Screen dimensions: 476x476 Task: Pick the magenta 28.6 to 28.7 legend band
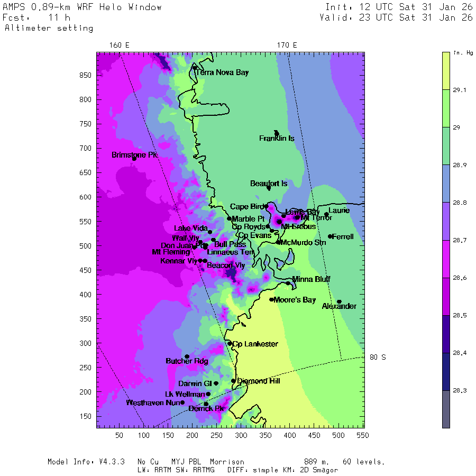(446, 259)
